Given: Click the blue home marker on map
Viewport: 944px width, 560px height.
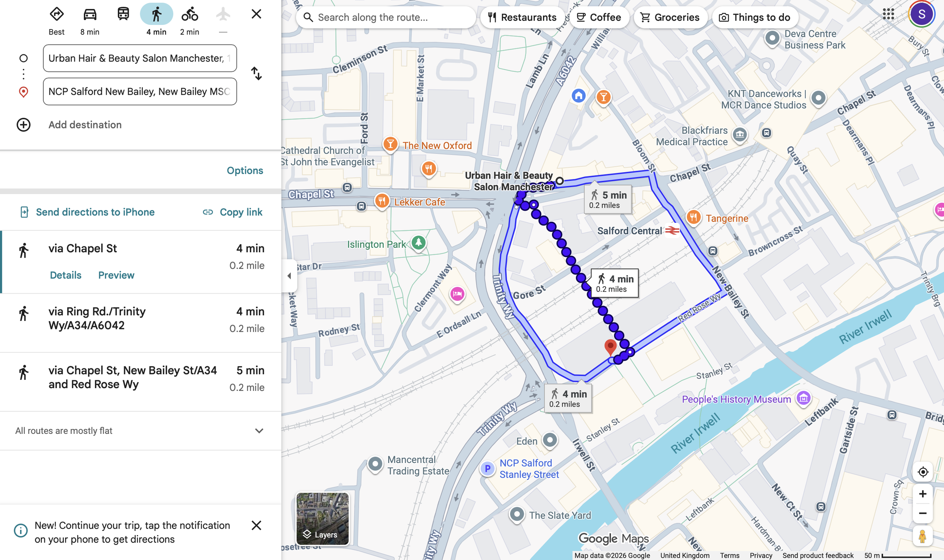Looking at the screenshot, I should point(578,96).
